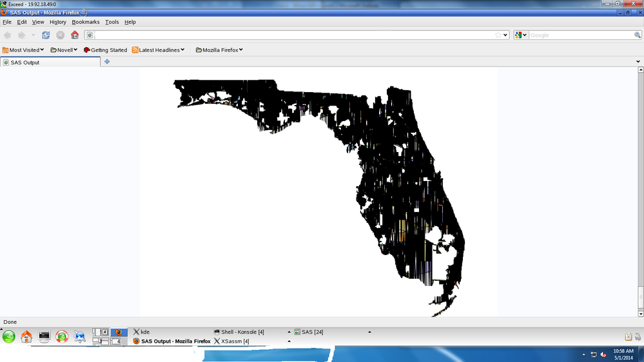
Task: Open the recent pages history dropdown arrow
Action: coord(34,35)
